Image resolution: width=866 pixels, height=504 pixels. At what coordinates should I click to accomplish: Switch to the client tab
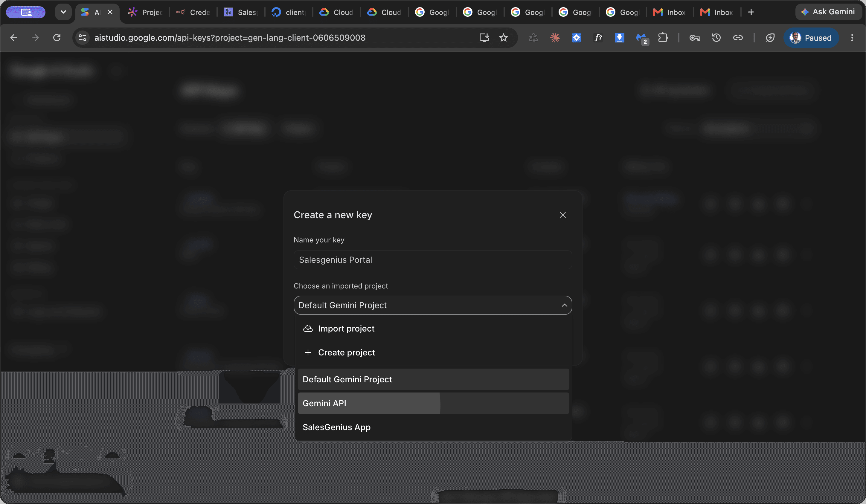click(x=289, y=12)
